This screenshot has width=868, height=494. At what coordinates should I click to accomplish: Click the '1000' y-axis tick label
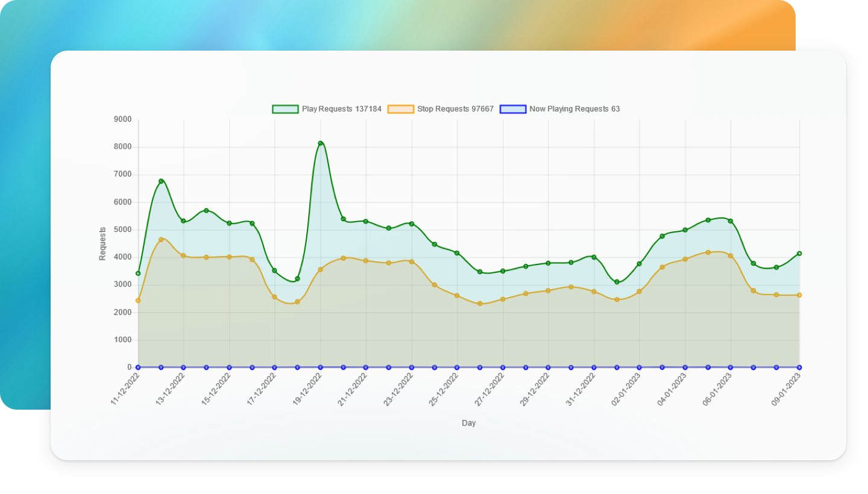(122, 340)
